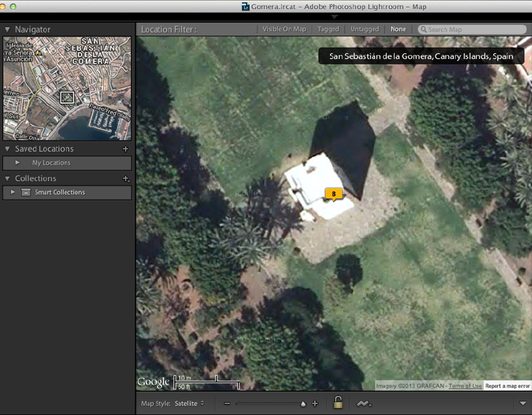532x415 pixels.
Task: Open the yellow photo pin numbered 8
Action: 334,194
